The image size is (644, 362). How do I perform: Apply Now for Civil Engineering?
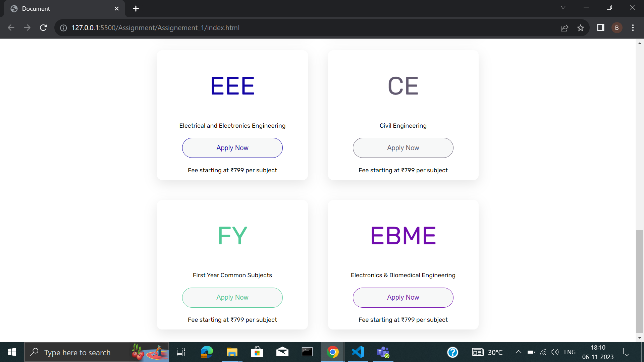[403, 148]
